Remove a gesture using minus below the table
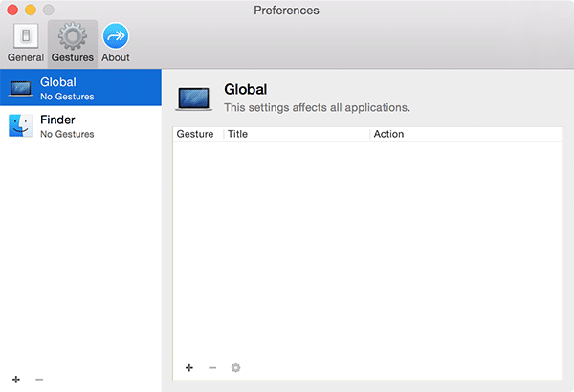Screen dimensions: 574x392 (212, 367)
